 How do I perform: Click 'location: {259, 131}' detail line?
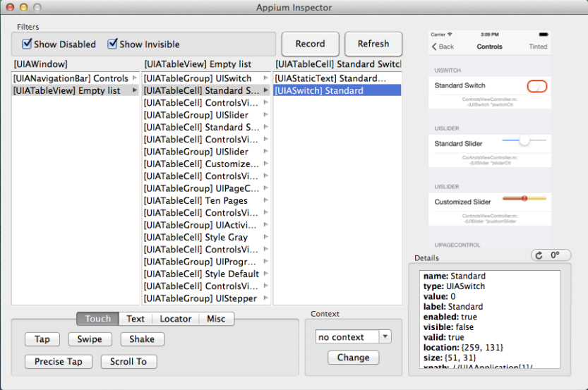click(463, 347)
